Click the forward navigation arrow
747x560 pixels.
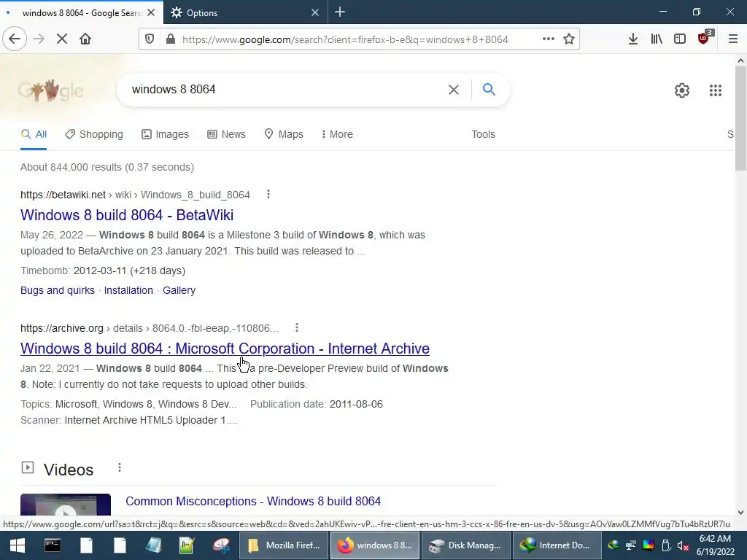39,39
